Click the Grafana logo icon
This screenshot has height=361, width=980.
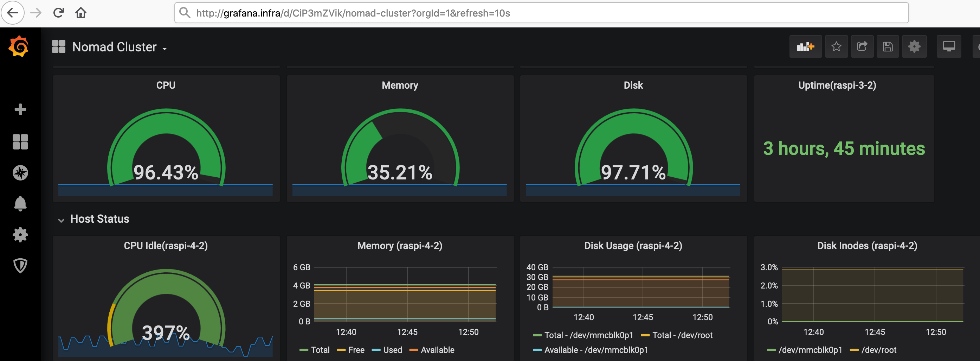[x=19, y=46]
